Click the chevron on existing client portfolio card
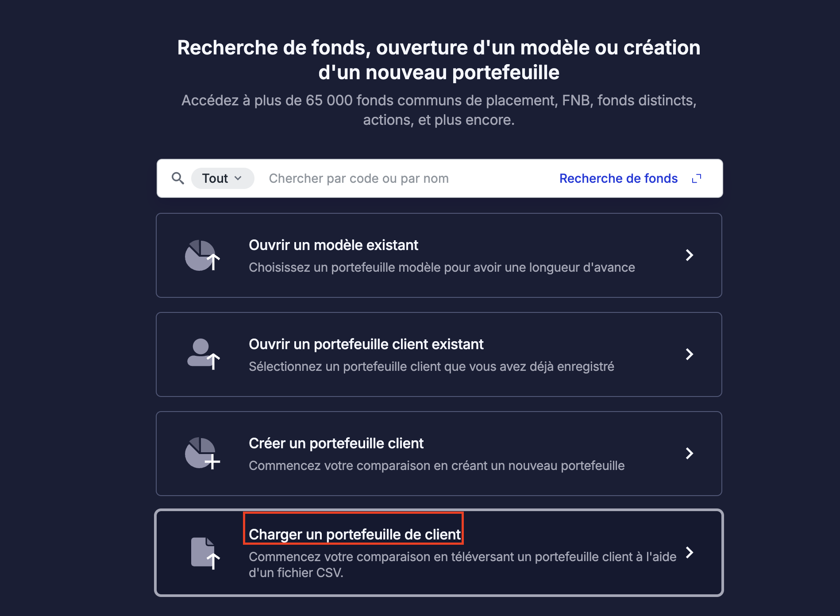The image size is (840, 616). pos(689,354)
